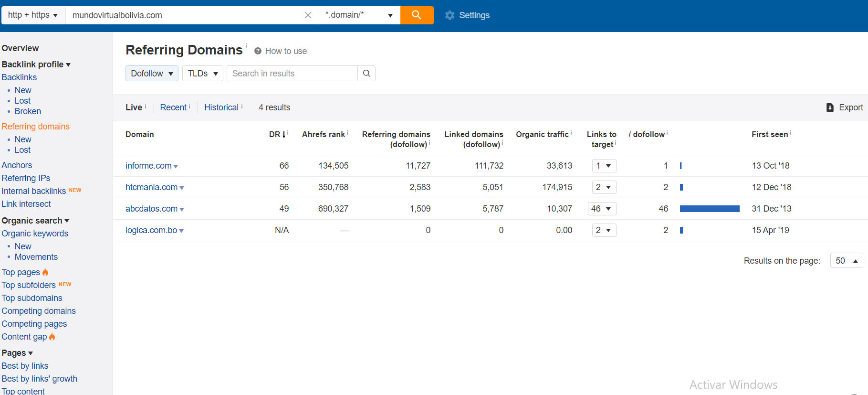Click the info icon beside Referring Domains title

(x=246, y=45)
